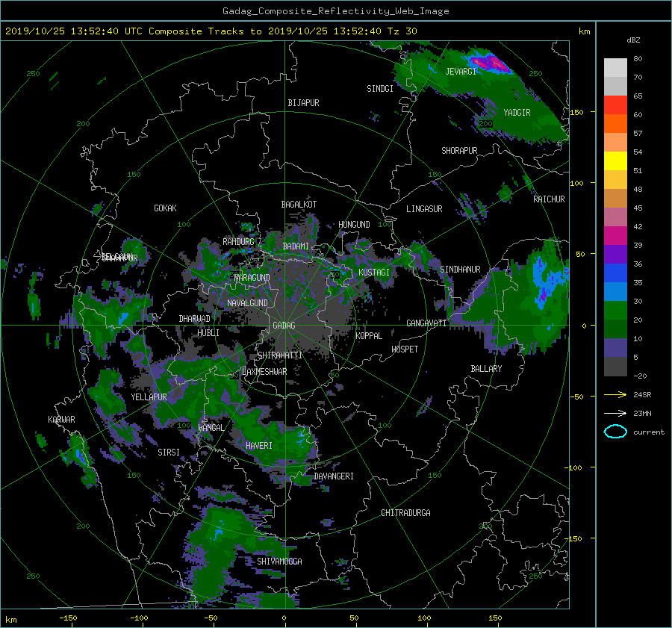
Task: Click the YADGIR town label
Action: pos(517,112)
